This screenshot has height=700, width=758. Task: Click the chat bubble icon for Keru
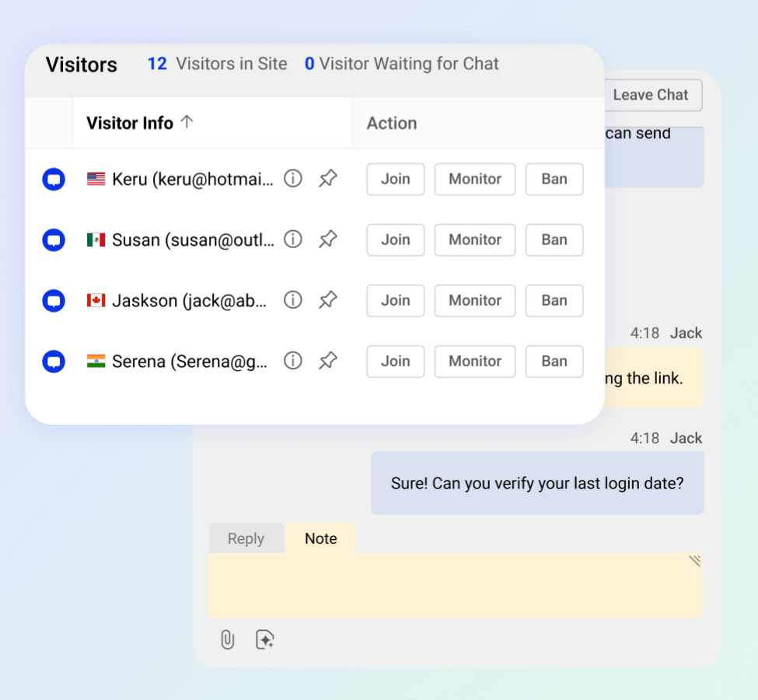pyautogui.click(x=54, y=179)
